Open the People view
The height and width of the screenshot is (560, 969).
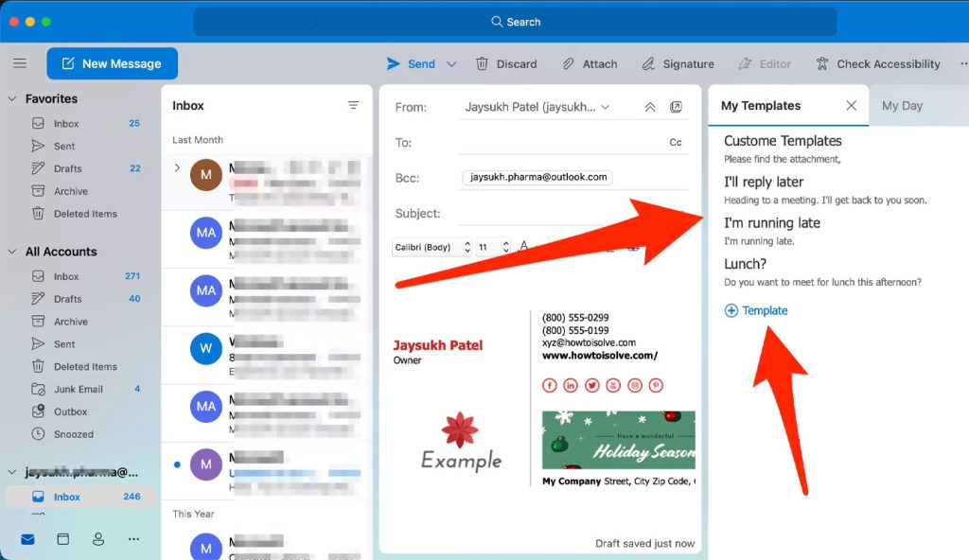pyautogui.click(x=97, y=538)
